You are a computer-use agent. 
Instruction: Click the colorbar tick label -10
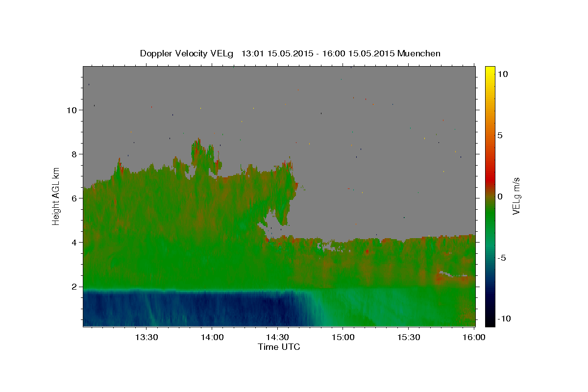[x=503, y=318]
